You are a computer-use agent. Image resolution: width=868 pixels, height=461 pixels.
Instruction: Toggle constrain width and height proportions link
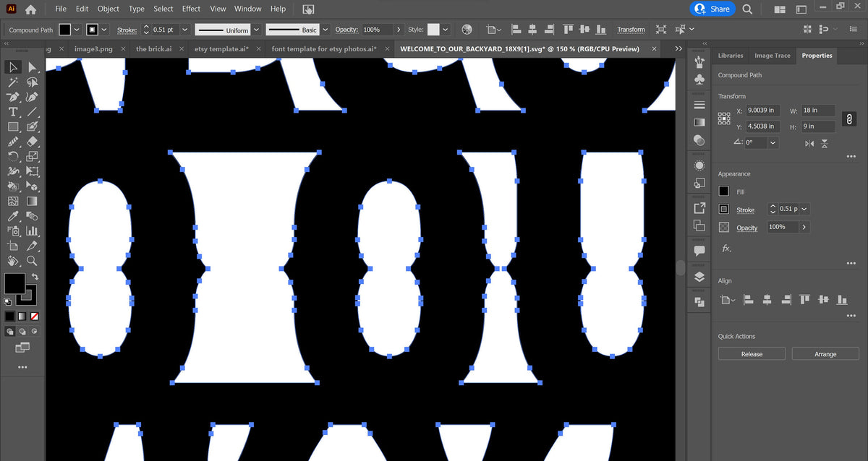click(x=850, y=119)
